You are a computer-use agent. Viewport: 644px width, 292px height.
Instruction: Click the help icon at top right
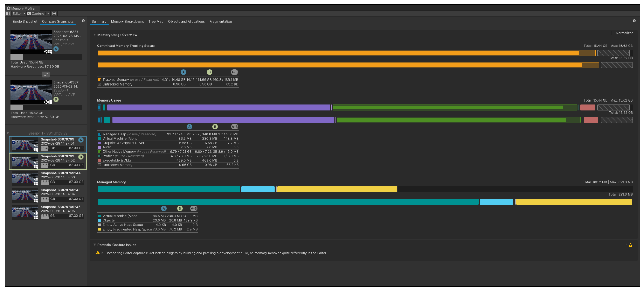[x=634, y=21]
